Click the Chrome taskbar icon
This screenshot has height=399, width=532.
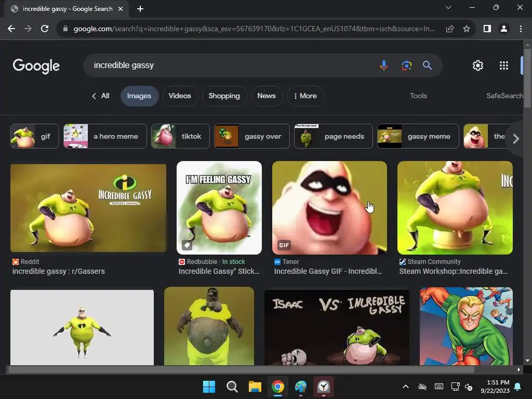[278, 387]
